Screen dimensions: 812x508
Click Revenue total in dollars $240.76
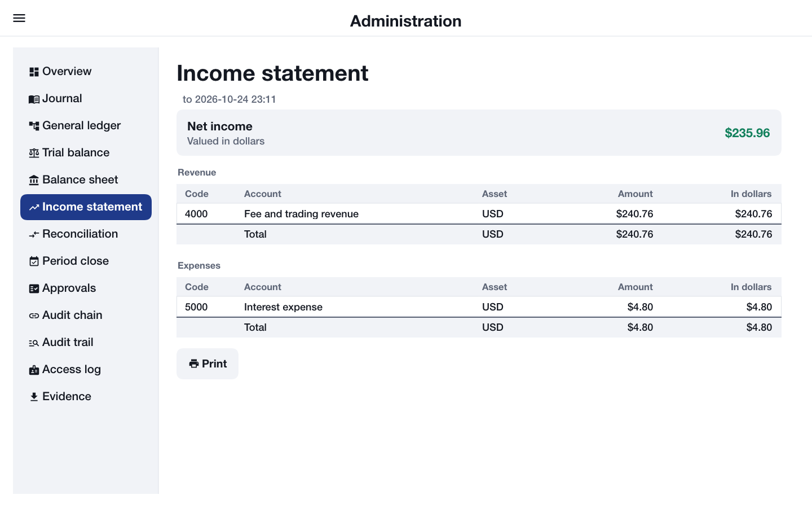(753, 234)
